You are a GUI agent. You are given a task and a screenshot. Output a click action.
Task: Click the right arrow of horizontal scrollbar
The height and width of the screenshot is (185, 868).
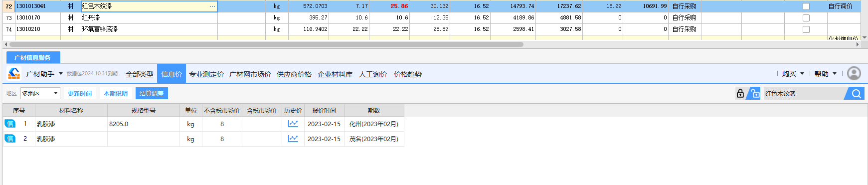pos(858,44)
